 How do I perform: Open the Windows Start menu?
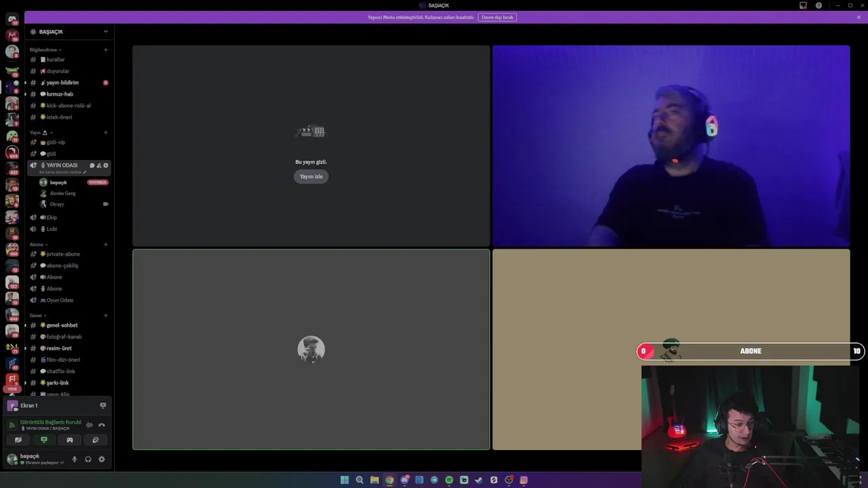[x=344, y=480]
